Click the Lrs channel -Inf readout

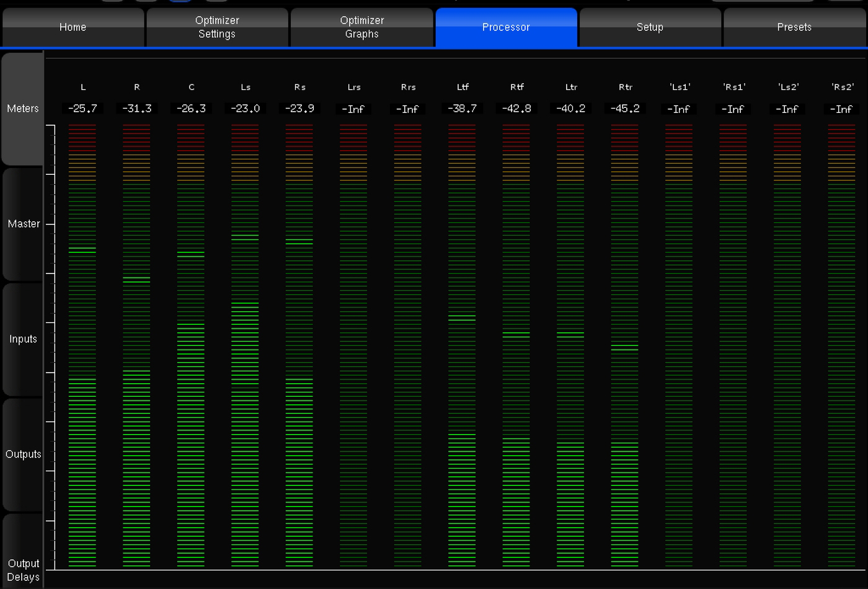point(353,109)
